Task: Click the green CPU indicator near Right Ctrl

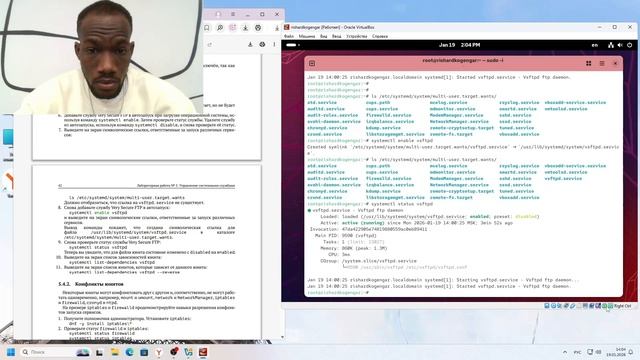Action: (610, 306)
